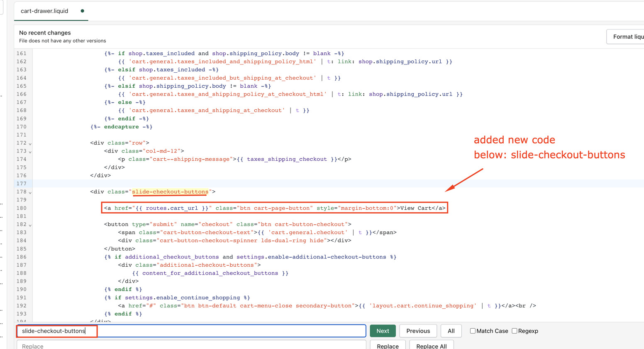Click the Format liquid button
The width and height of the screenshot is (644, 349).
tap(627, 37)
